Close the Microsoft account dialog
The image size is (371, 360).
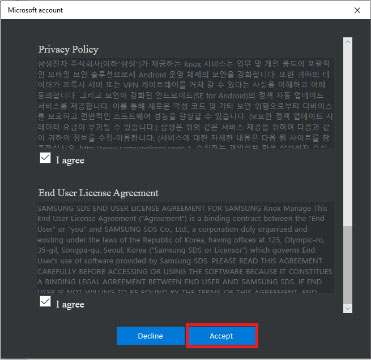(x=357, y=10)
